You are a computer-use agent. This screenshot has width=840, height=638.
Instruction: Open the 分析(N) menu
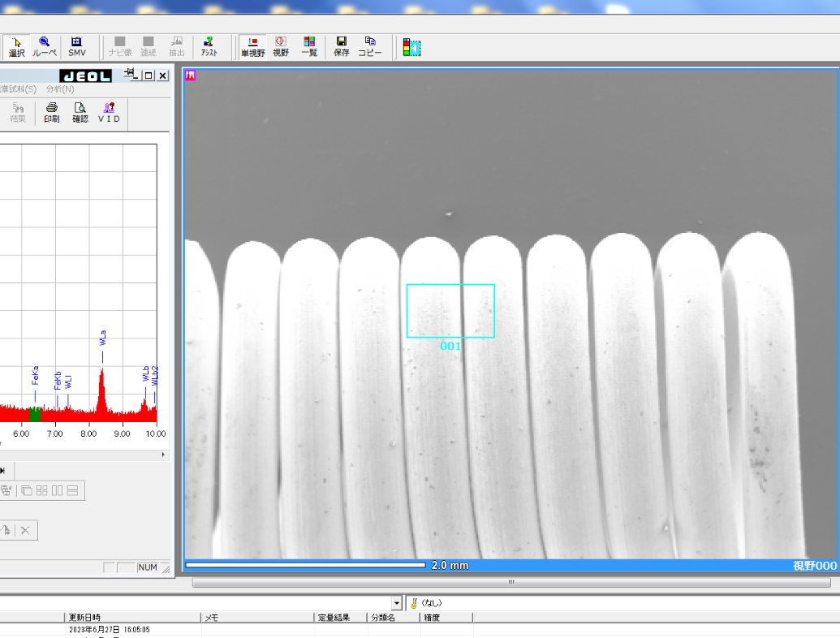60,89
